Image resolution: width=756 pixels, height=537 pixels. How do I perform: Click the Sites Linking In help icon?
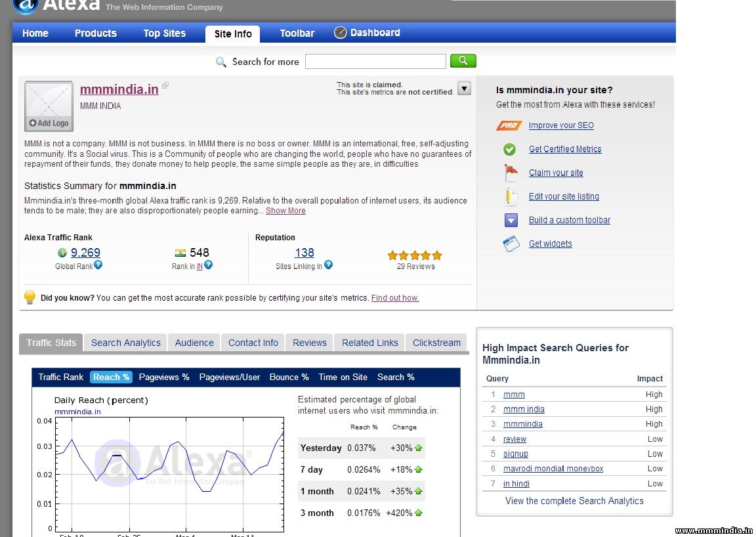point(328,265)
